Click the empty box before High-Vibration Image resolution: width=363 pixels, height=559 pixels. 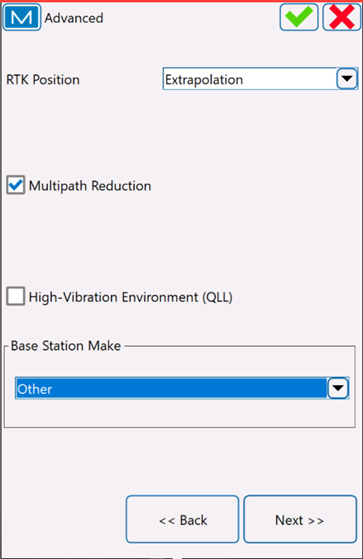click(x=16, y=296)
